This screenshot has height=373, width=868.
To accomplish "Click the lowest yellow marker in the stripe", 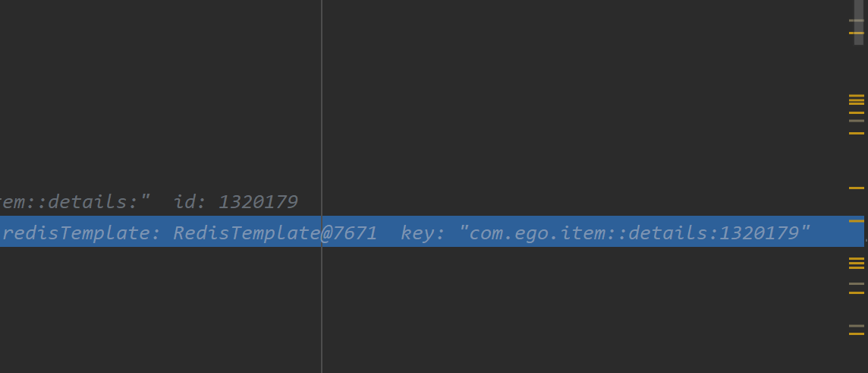I will tap(857, 333).
